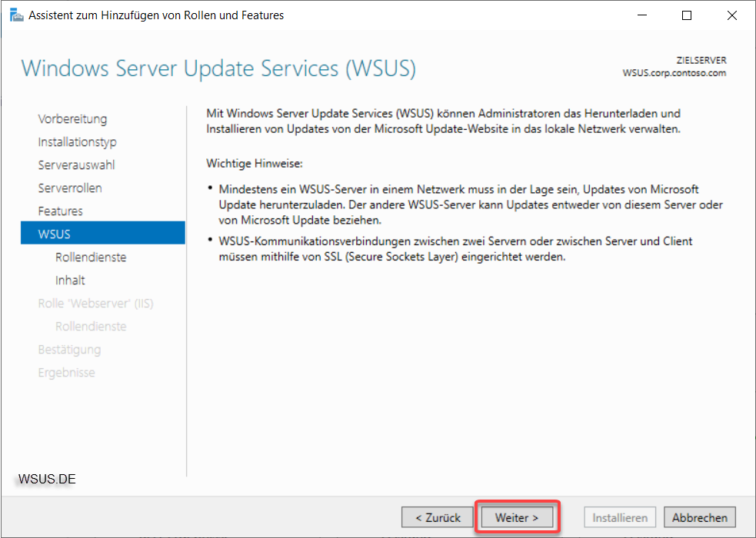
Task: Select the highlighted WSUS step
Action: 103,233
